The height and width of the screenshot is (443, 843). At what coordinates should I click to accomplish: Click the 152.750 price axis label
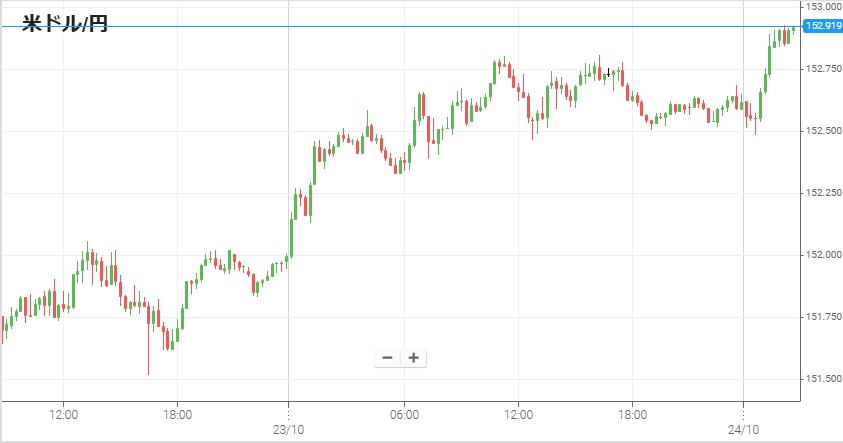click(x=822, y=69)
